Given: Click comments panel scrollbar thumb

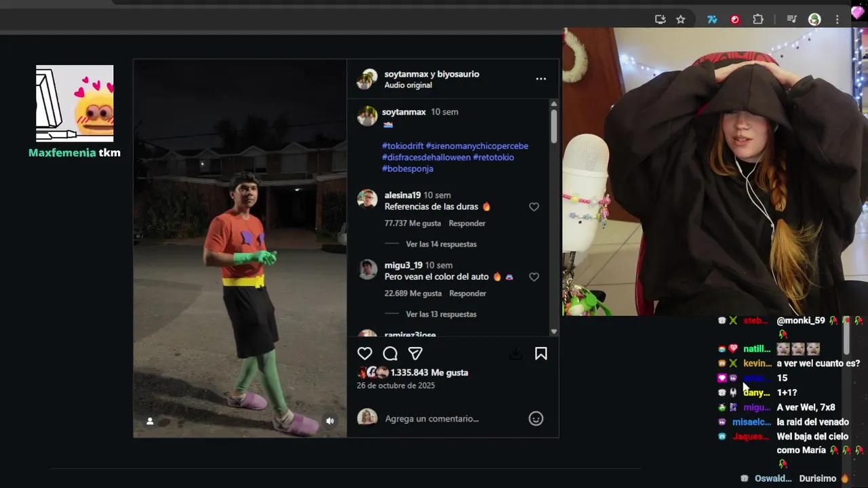Looking at the screenshot, I should 553,126.
